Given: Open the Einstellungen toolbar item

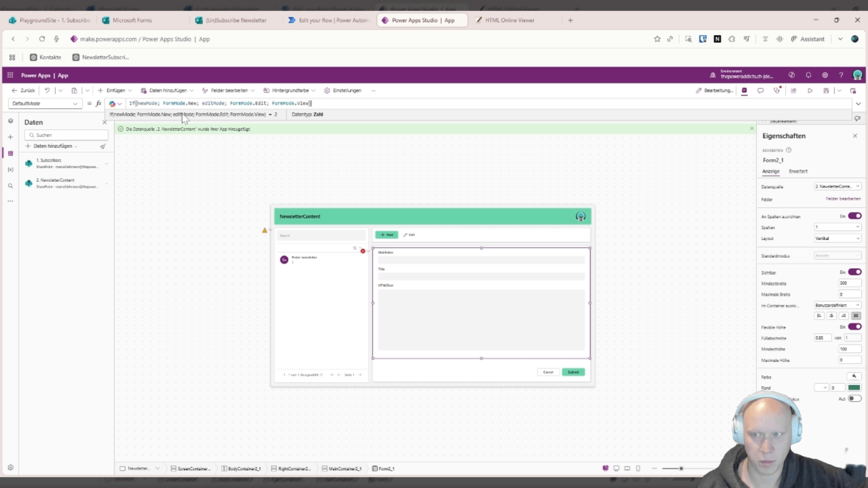Looking at the screenshot, I should point(343,90).
